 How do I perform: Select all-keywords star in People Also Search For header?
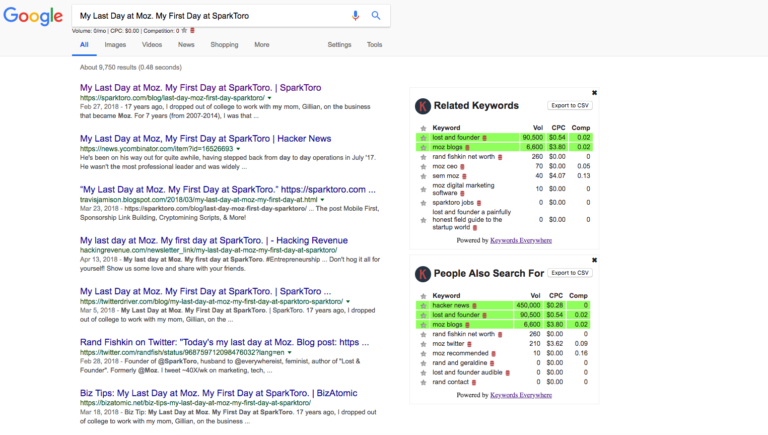pos(423,296)
